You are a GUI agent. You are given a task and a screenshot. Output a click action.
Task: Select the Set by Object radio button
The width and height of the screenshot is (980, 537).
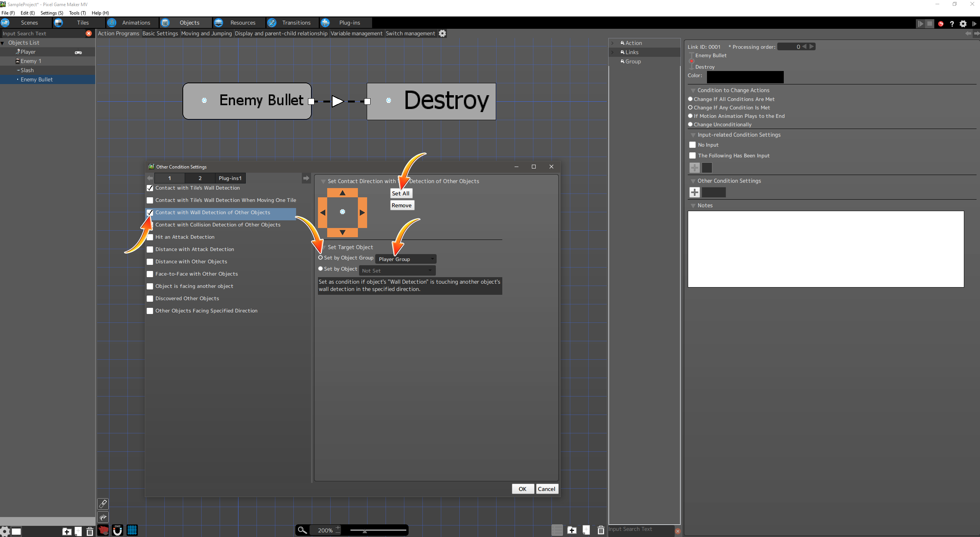[321, 269]
